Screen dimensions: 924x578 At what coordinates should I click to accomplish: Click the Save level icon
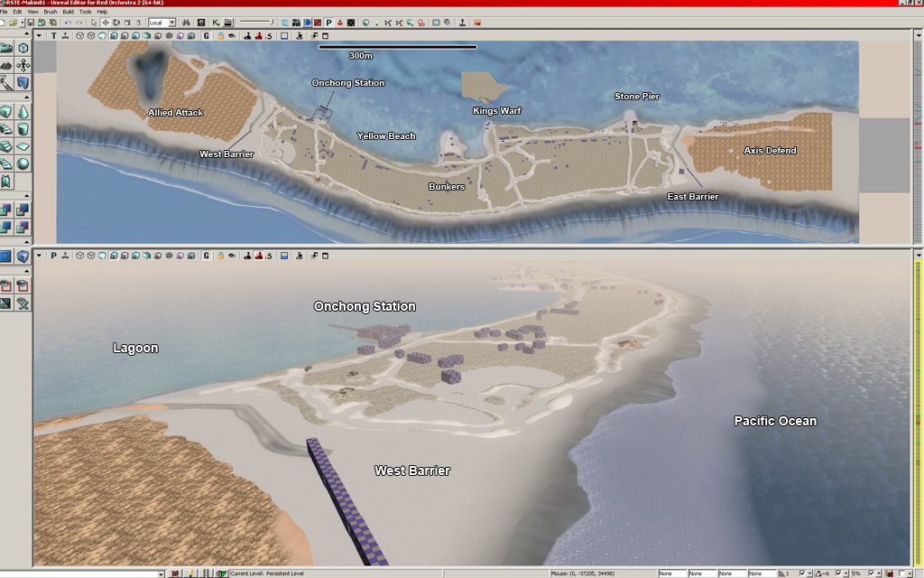click(x=31, y=23)
